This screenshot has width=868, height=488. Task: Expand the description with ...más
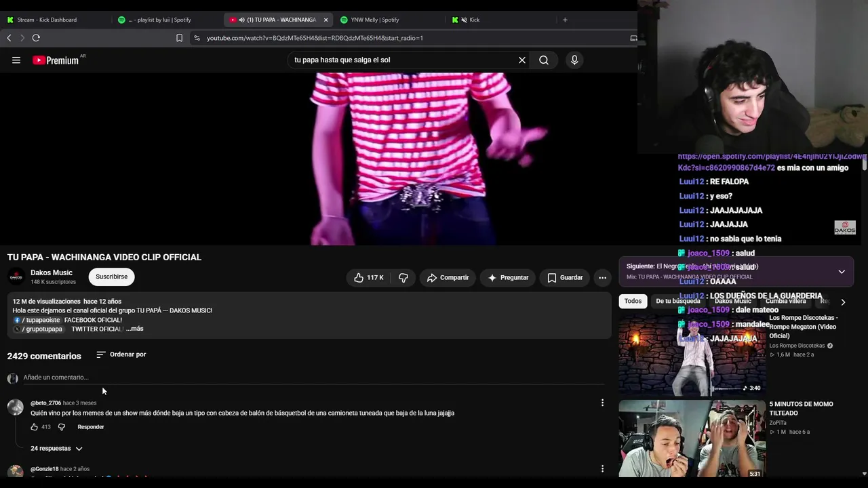135,329
